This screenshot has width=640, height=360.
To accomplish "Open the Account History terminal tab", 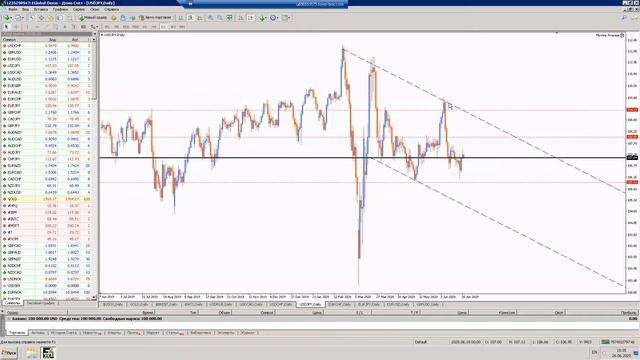I will point(63,333).
